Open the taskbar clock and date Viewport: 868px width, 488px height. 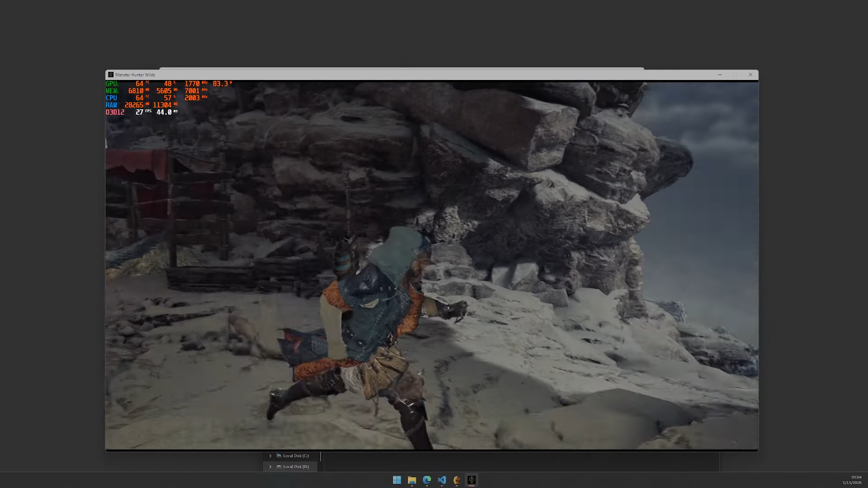click(x=853, y=480)
